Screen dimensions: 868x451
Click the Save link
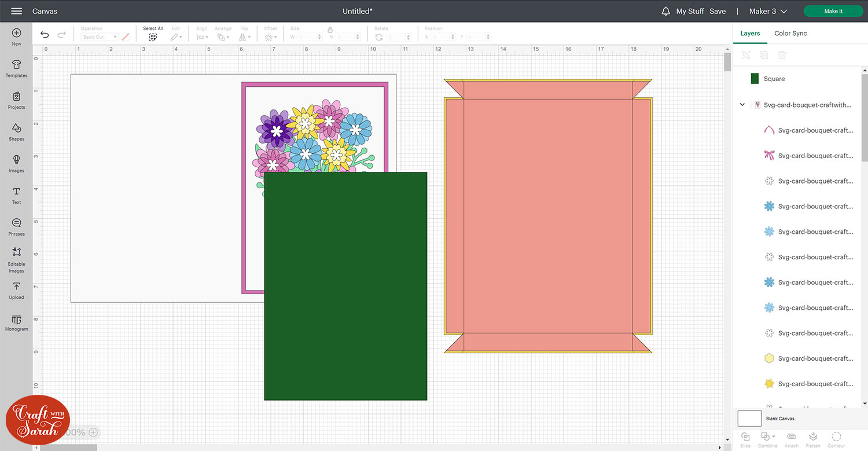click(x=718, y=11)
